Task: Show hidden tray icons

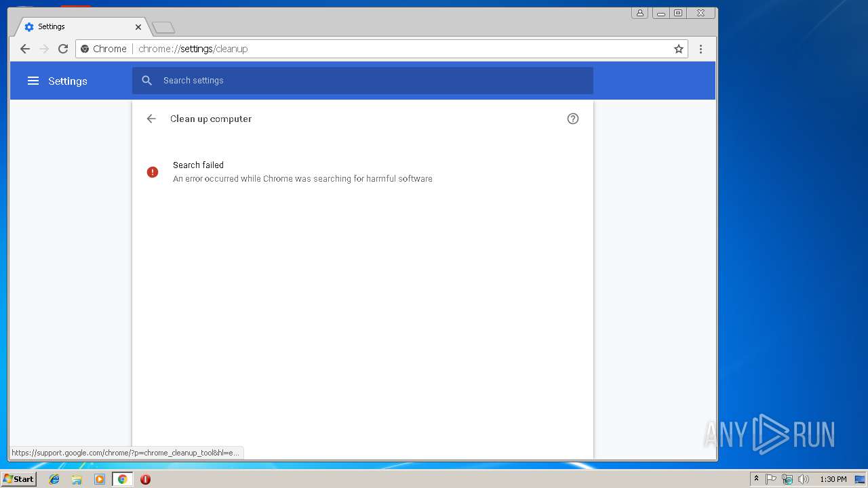Action: 756,479
